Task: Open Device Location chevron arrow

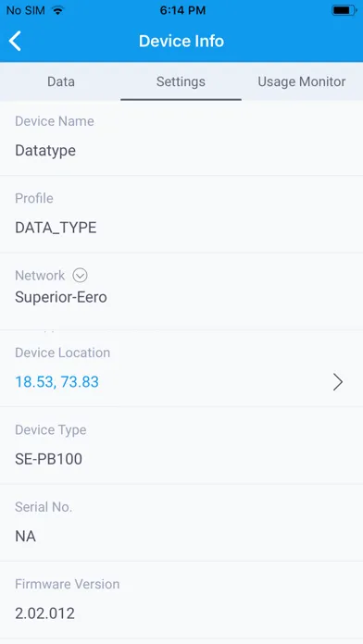Action: pos(337,382)
